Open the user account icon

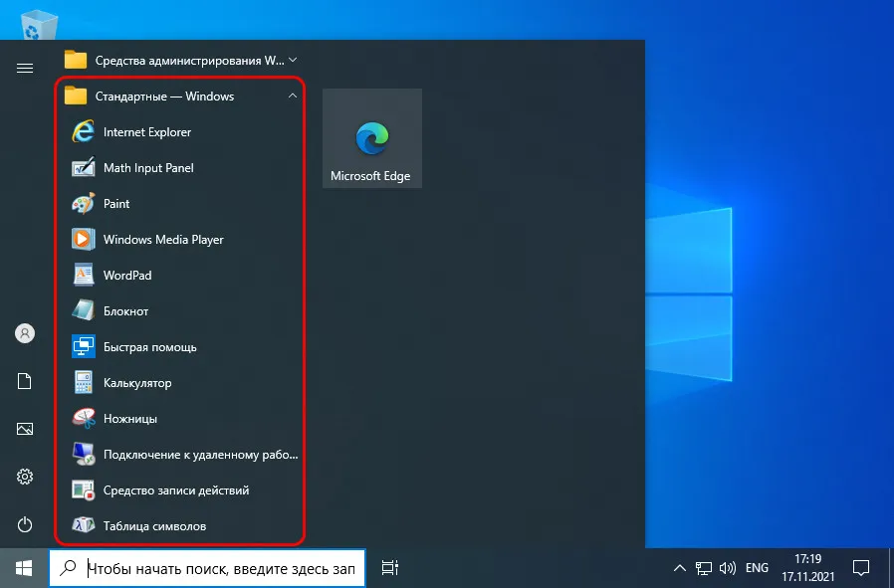coord(25,333)
